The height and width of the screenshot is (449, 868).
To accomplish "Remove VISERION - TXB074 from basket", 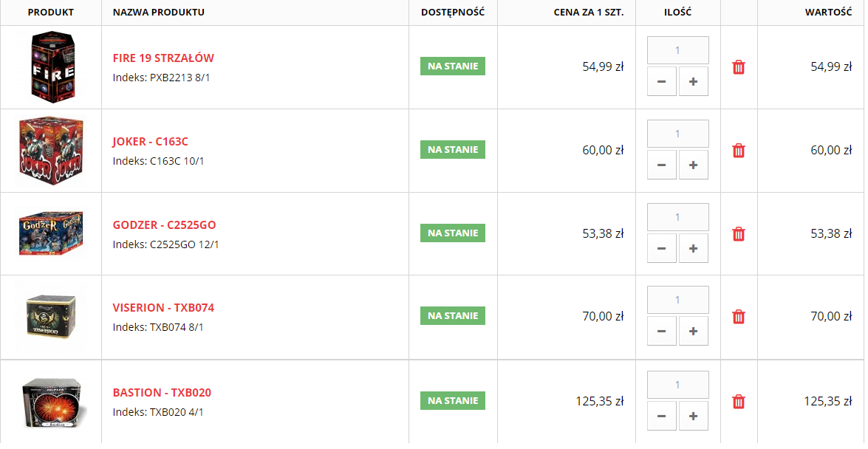I will [x=739, y=317].
